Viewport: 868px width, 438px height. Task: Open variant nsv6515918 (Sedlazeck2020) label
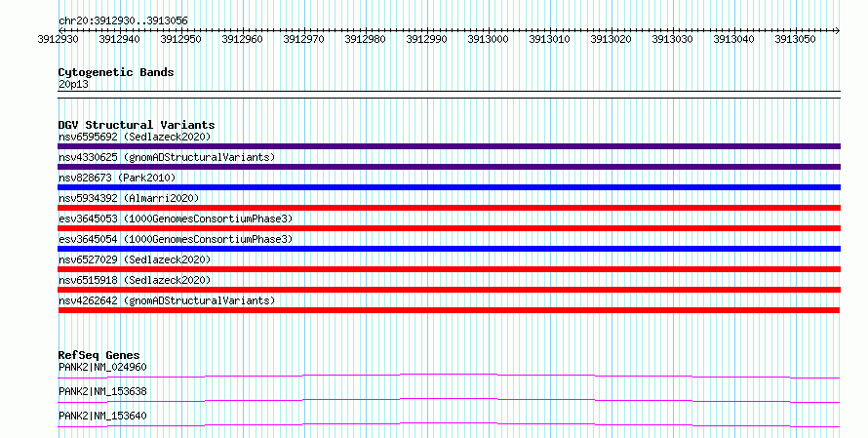coord(135,280)
